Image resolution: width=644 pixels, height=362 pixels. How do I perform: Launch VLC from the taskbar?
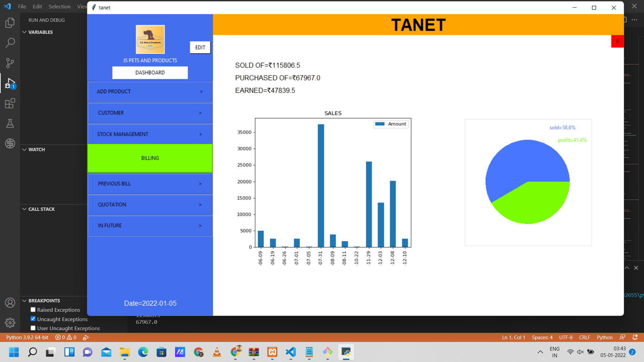coord(217,352)
